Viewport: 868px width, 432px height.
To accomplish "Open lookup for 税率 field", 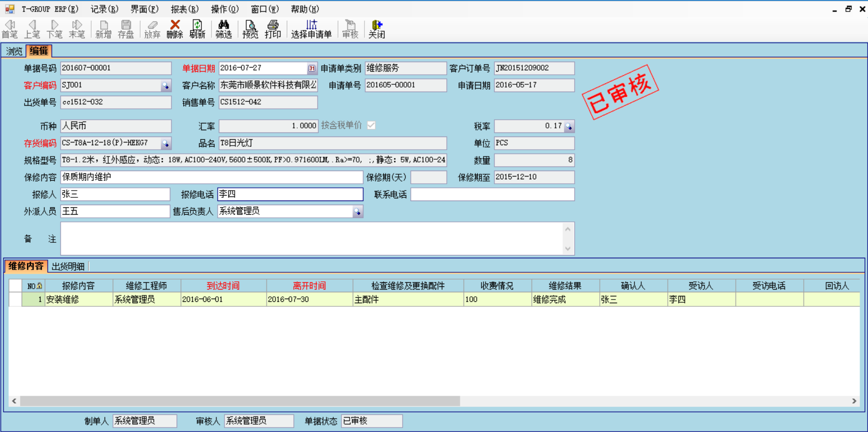I will (569, 126).
